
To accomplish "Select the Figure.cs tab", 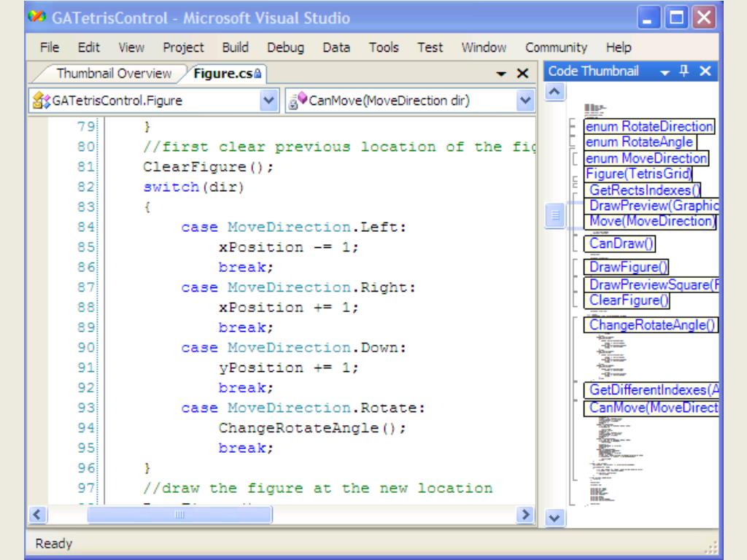I will [x=228, y=74].
